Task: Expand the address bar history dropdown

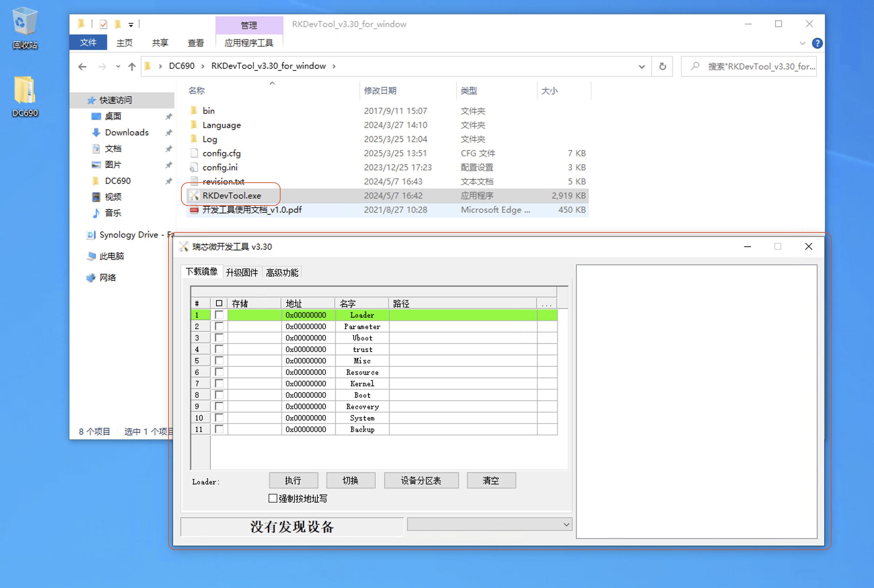Action: coord(642,67)
